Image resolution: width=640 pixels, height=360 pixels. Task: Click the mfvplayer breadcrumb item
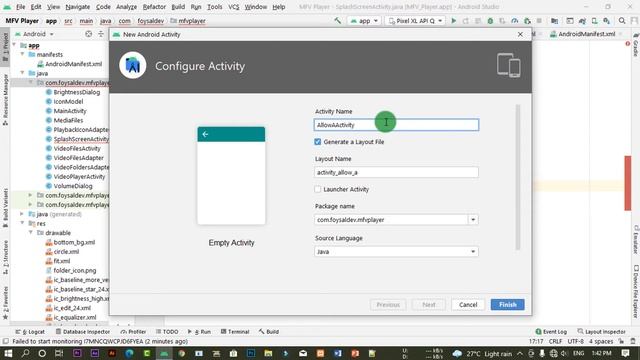click(192, 21)
